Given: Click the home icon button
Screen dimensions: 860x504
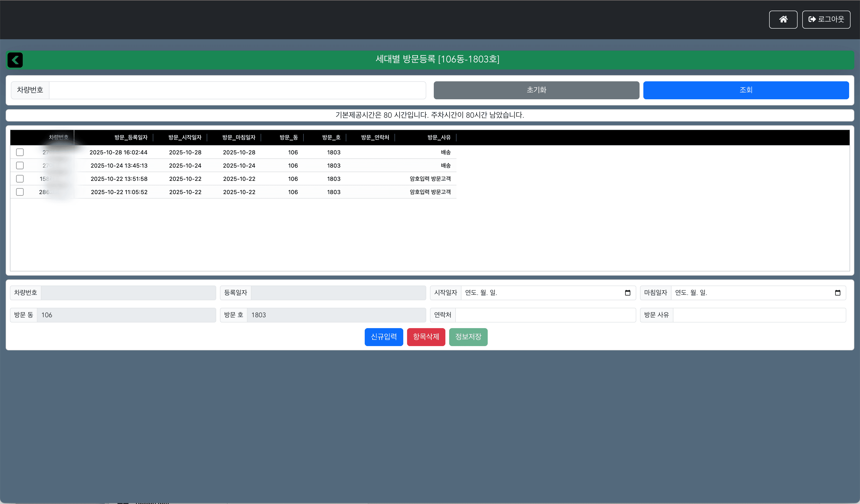Looking at the screenshot, I should coord(783,19).
